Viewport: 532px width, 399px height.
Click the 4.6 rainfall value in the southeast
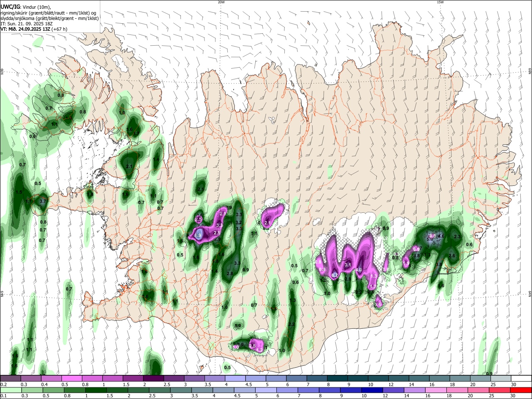[x=441, y=236]
